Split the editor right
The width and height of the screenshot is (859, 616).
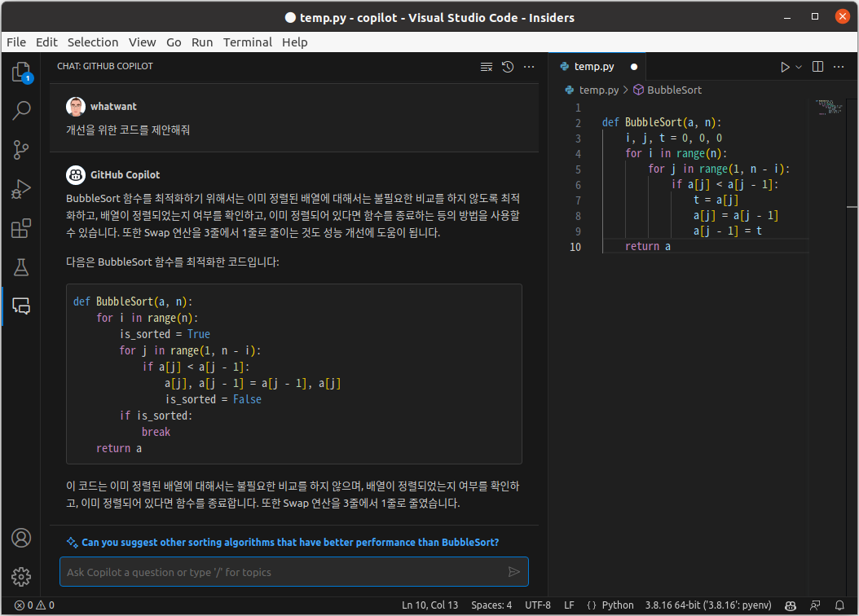(818, 67)
